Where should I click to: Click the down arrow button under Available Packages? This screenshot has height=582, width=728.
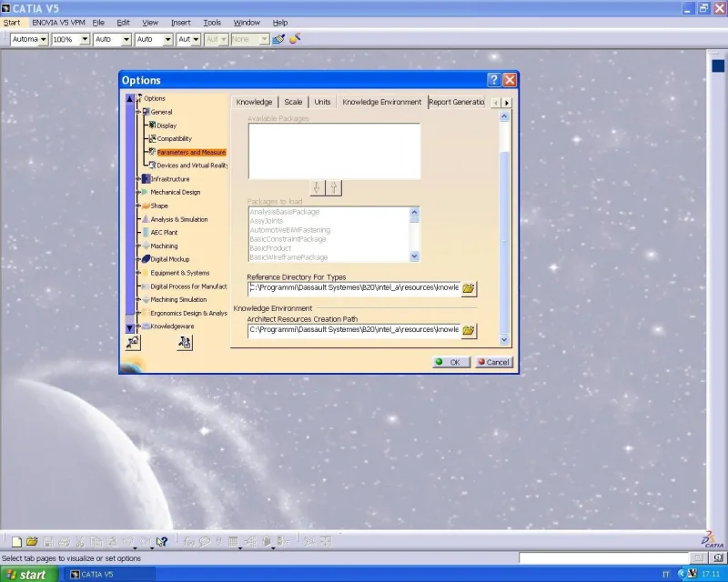(317, 188)
